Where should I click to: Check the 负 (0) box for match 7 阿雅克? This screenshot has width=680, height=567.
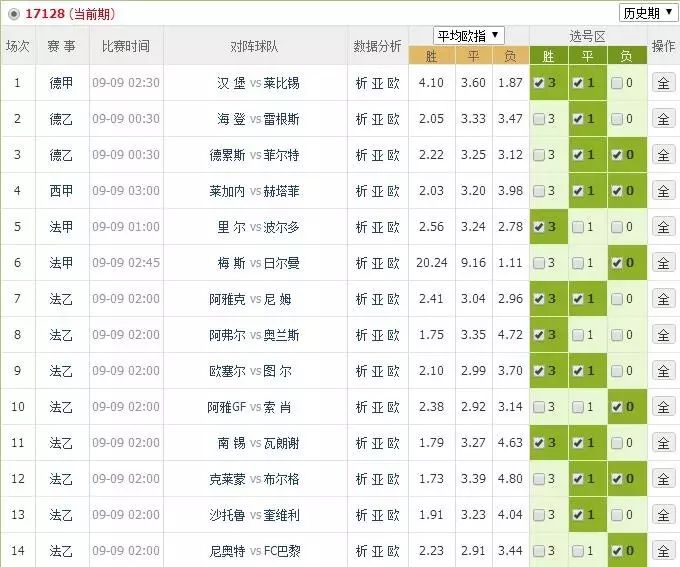[x=616, y=299]
